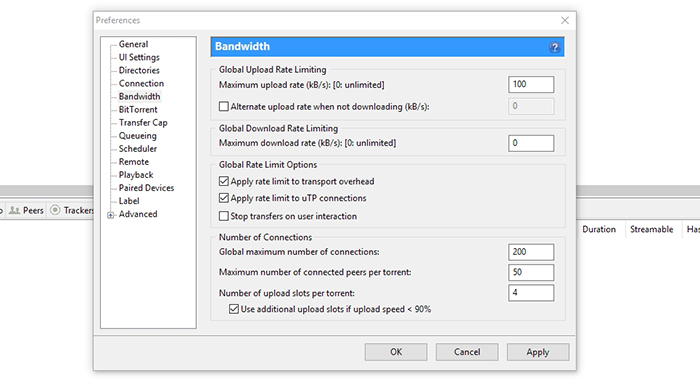
Task: Click the maximum upload rate field
Action: (531, 84)
